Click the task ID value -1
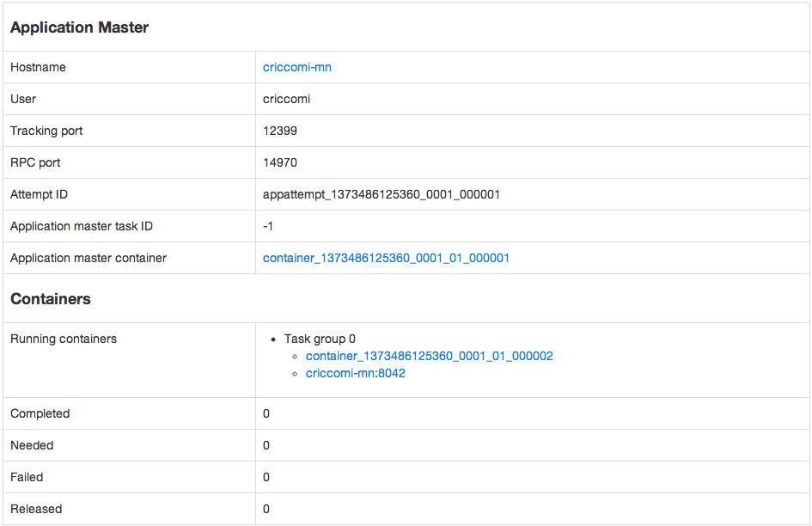812x526 pixels. coord(268,226)
